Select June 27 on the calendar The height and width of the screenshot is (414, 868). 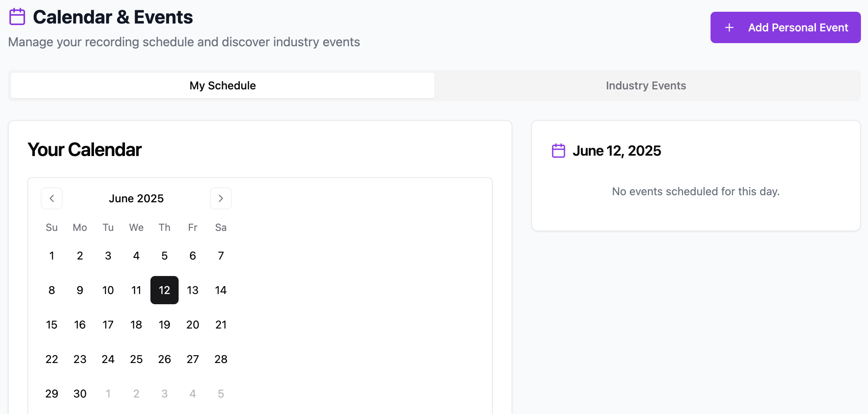[x=193, y=359]
